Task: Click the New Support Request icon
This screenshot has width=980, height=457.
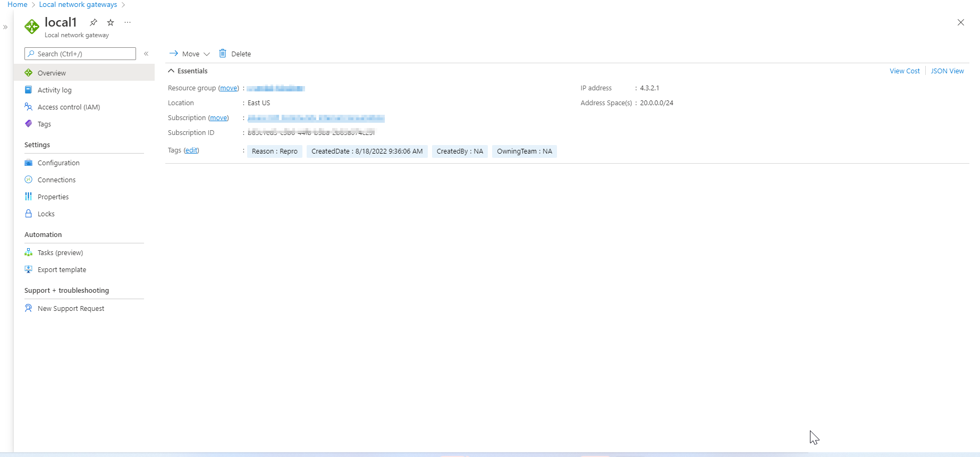Action: [x=29, y=308]
